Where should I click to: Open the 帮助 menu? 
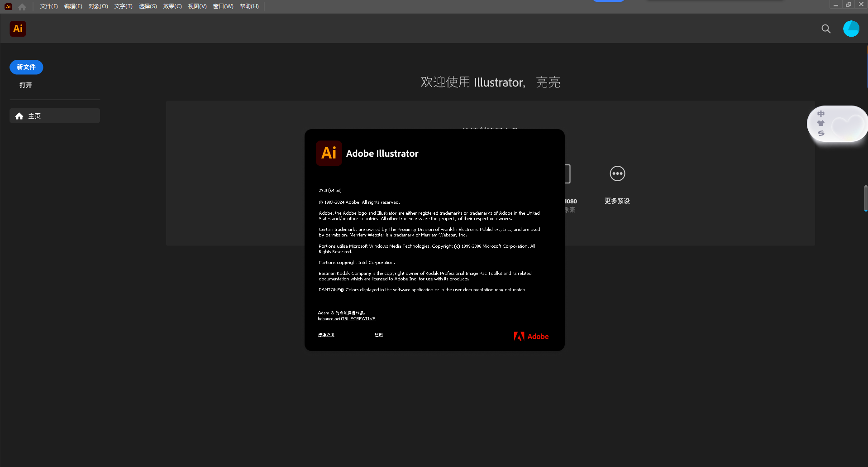point(249,6)
